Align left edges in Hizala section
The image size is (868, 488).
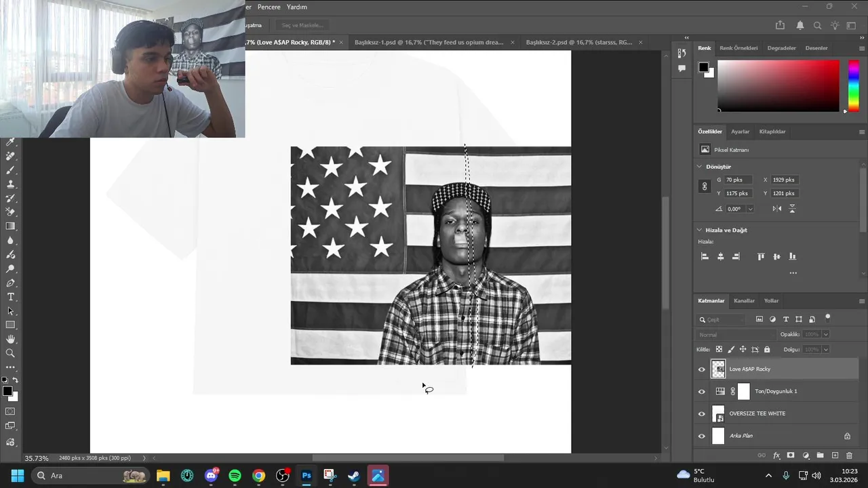pyautogui.click(x=705, y=256)
